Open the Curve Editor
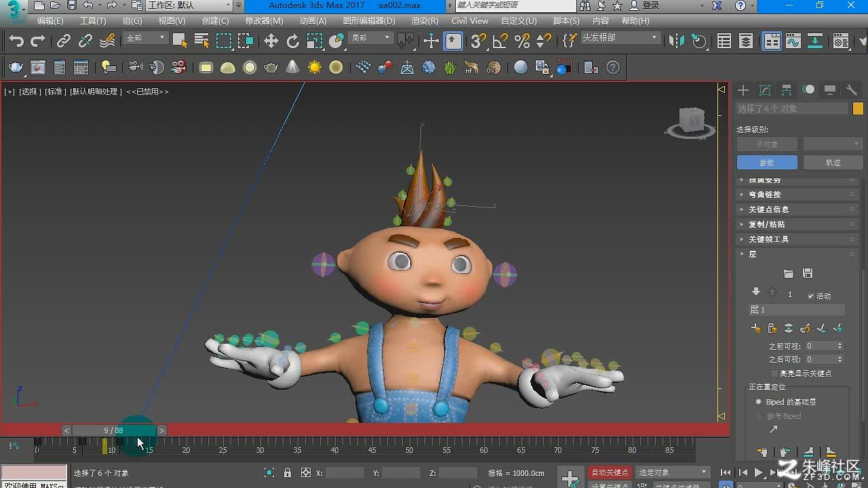Image resolution: width=868 pixels, height=488 pixels. pyautogui.click(x=793, y=41)
